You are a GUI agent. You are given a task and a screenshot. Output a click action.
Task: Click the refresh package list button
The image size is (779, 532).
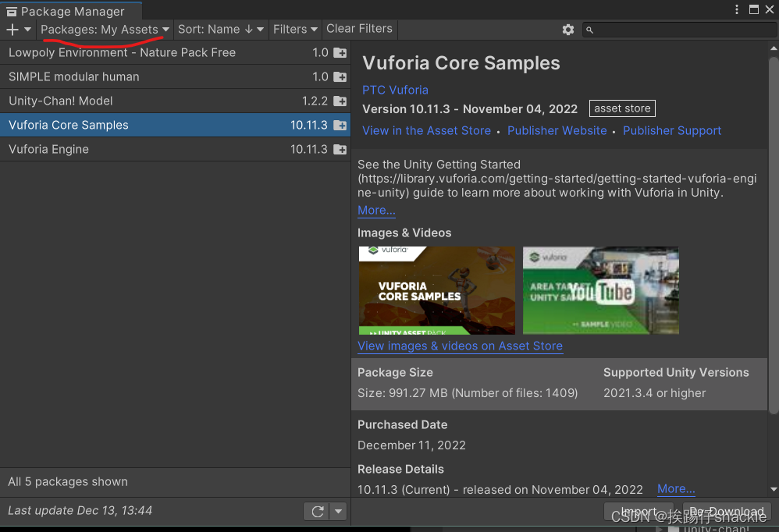coord(318,511)
